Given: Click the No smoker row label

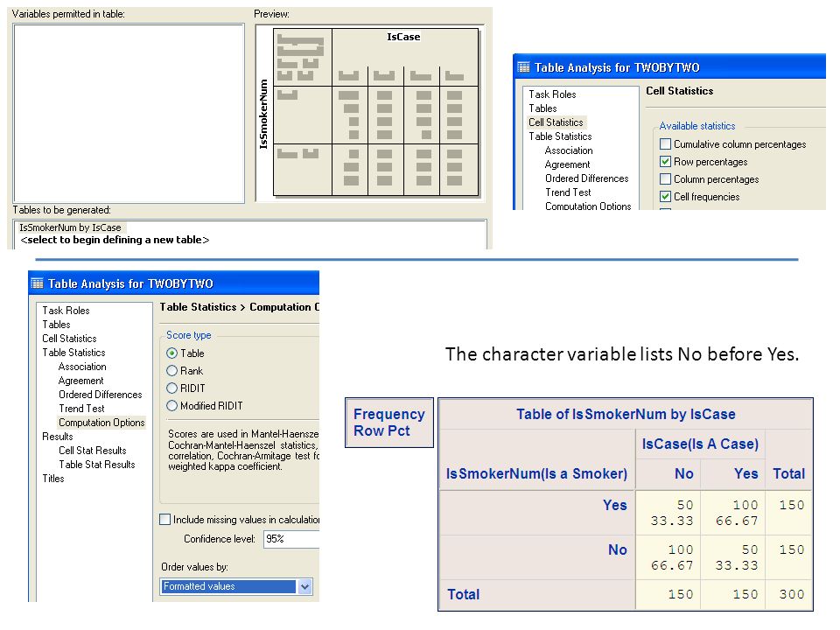Looking at the screenshot, I should pyautogui.click(x=617, y=549).
